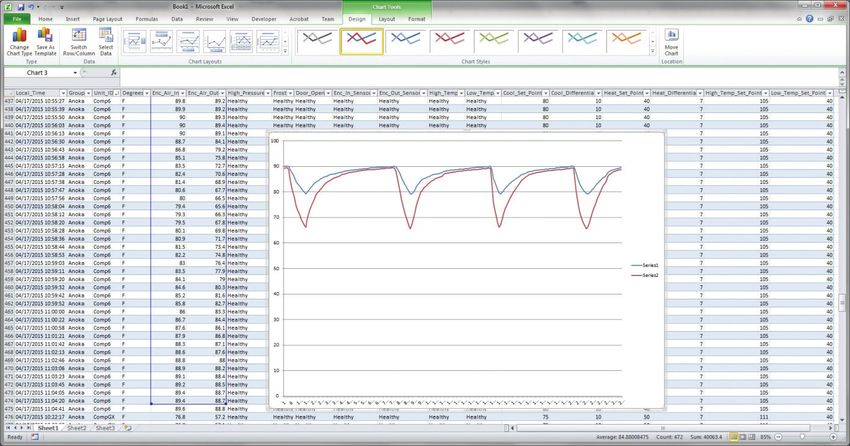Click the Series1 legend entry in chart
The width and height of the screenshot is (850, 446).
tap(645, 266)
